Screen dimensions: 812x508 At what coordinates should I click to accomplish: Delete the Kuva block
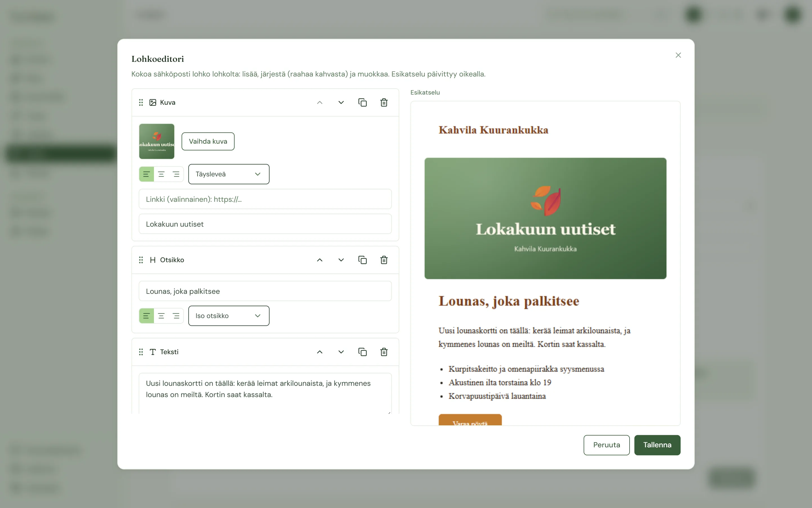(x=384, y=102)
